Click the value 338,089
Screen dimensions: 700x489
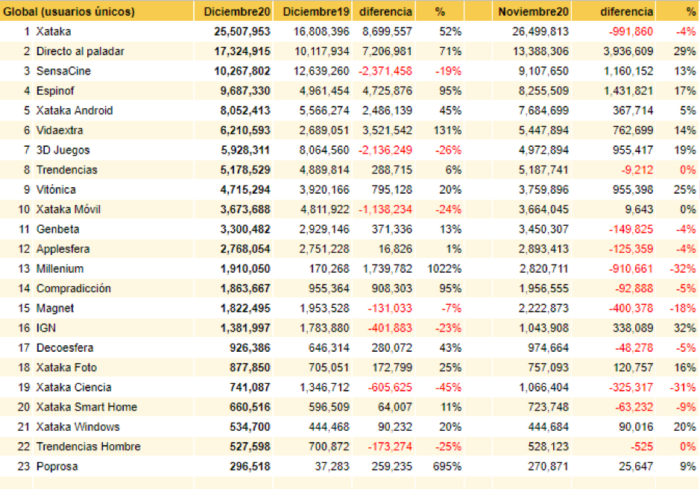click(633, 328)
